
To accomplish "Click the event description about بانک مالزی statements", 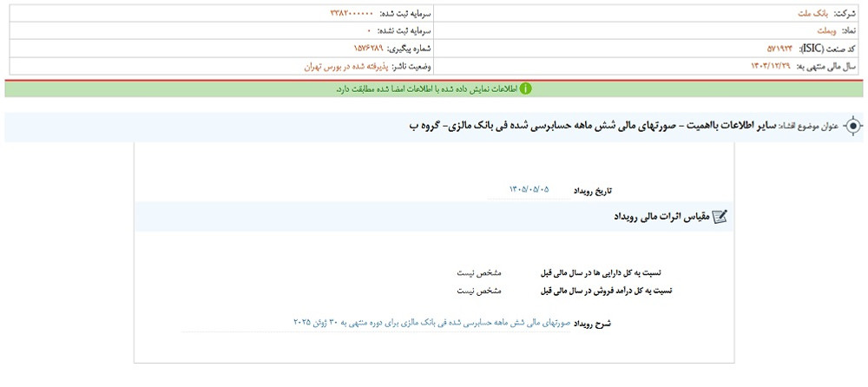I will point(431,322).
